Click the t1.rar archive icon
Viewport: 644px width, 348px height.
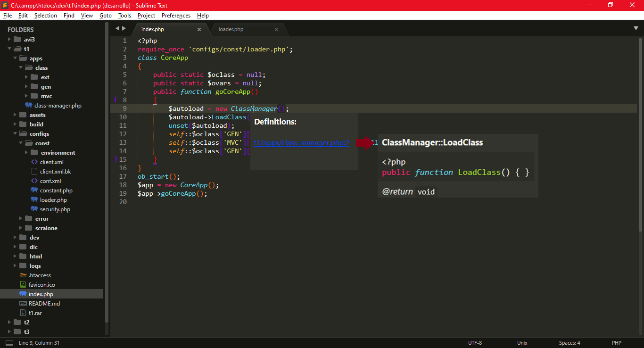tap(23, 313)
